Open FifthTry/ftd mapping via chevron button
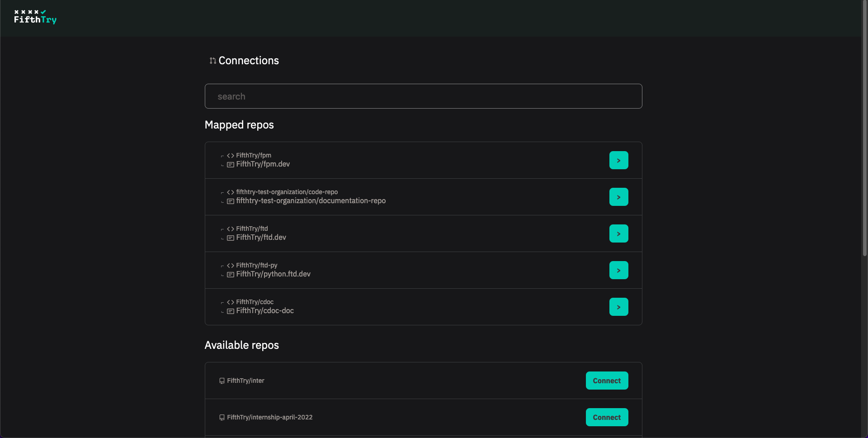Viewport: 868px width, 438px height. 618,233
